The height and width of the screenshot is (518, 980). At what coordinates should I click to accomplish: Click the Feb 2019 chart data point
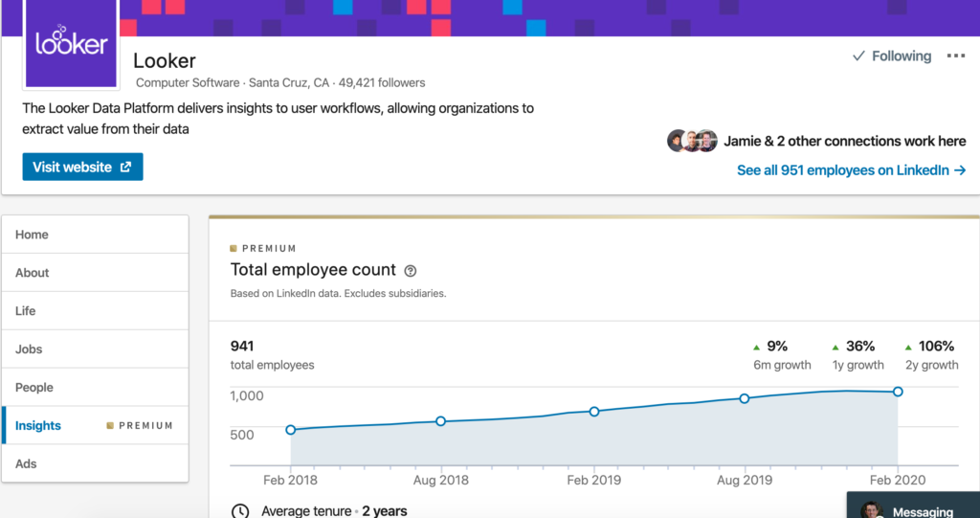(594, 412)
